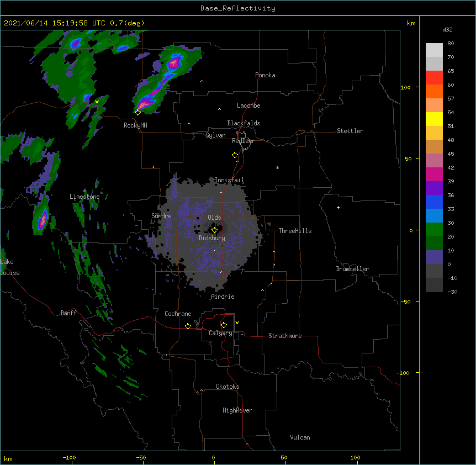The width and height of the screenshot is (476, 465).
Task: Select the 33 dBZ blue color swatch
Action: click(x=434, y=202)
